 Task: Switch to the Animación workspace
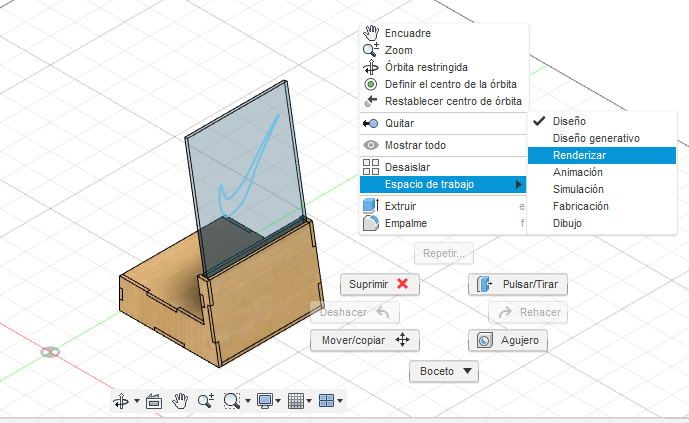coord(602,172)
